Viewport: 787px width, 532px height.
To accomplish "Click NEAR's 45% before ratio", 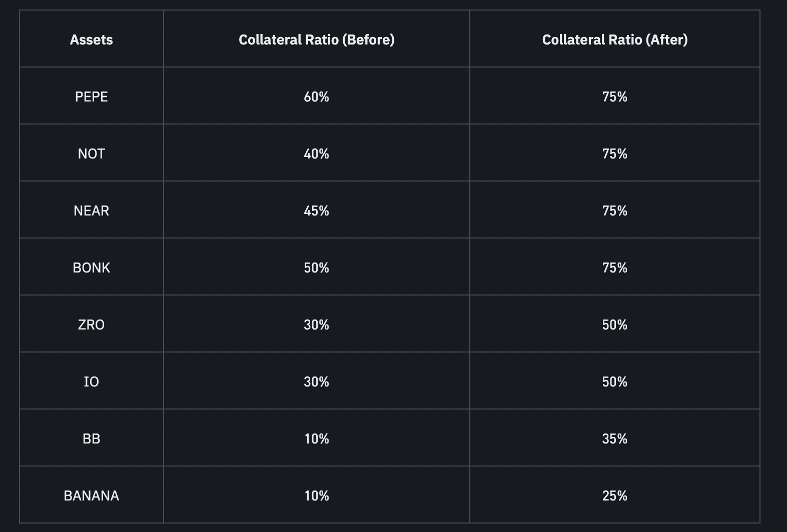I will click(x=316, y=210).
